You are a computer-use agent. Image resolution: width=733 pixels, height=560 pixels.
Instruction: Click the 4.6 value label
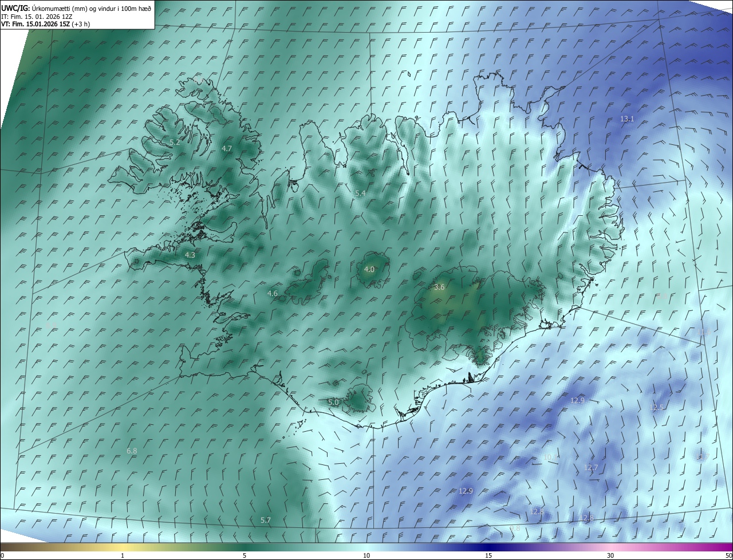click(x=273, y=293)
